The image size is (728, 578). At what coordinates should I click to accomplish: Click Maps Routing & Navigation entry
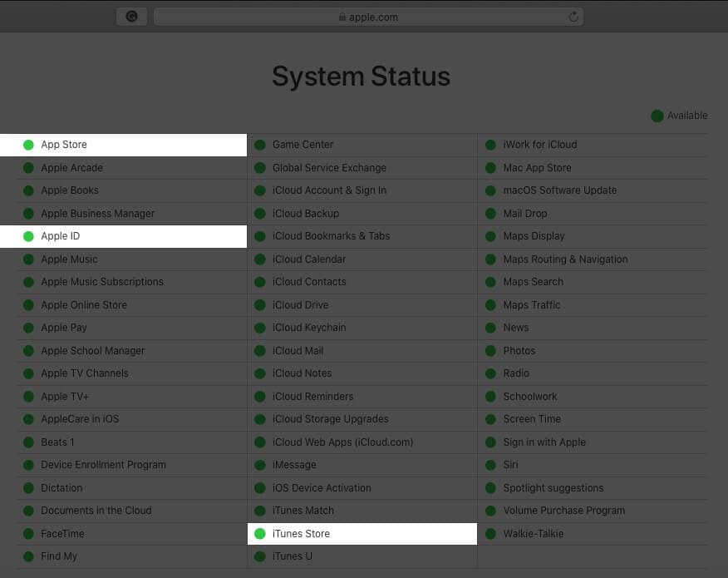click(565, 259)
